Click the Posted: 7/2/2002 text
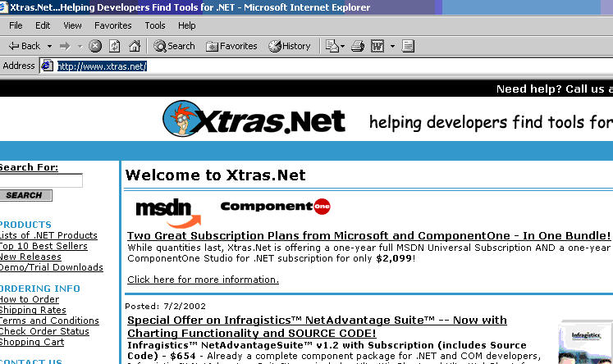The image size is (613, 364). click(166, 306)
